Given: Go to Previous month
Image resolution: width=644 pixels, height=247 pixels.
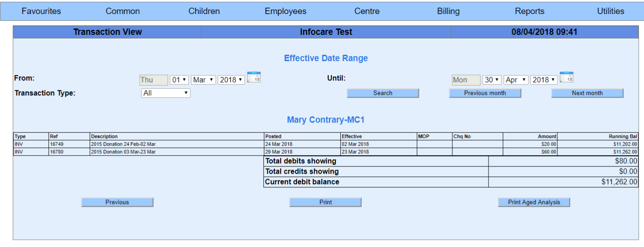Looking at the screenshot, I should [x=485, y=93].
